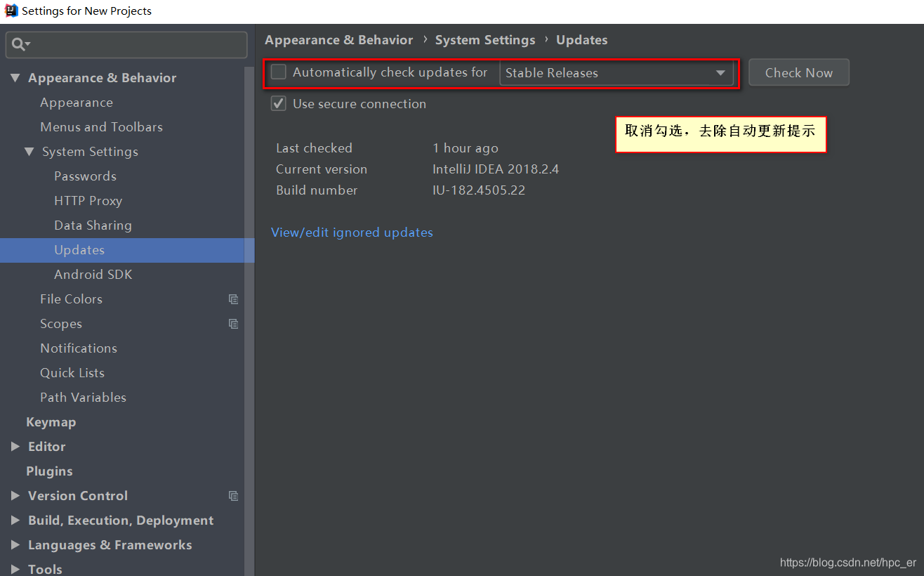The image size is (924, 576).
Task: Uncheck Use secure connection
Action: pos(279,104)
